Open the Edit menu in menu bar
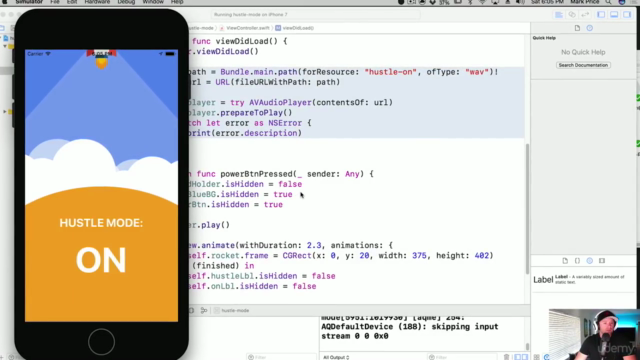640x360 pixels. (72, 2)
